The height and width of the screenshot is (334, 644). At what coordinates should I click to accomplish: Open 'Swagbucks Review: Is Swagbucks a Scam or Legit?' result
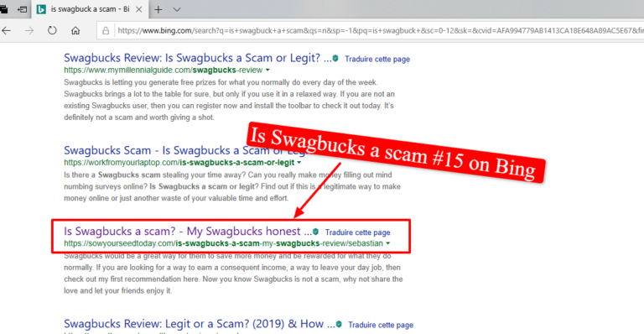(198, 58)
